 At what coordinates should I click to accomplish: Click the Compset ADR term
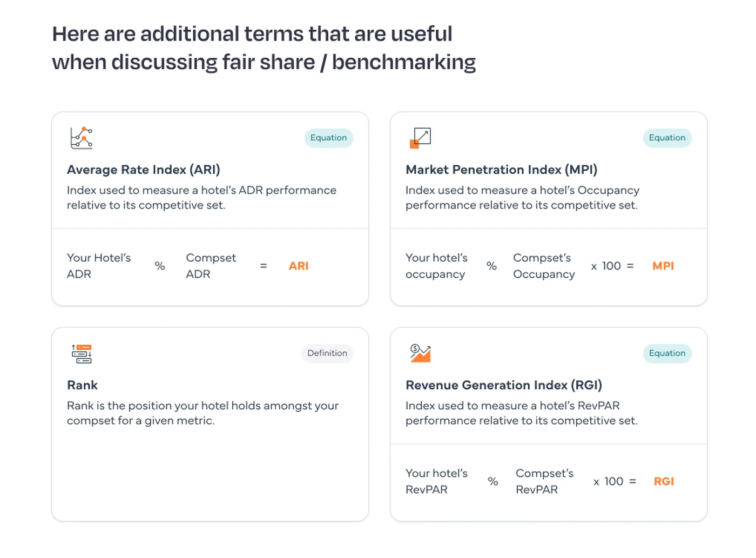tap(211, 266)
